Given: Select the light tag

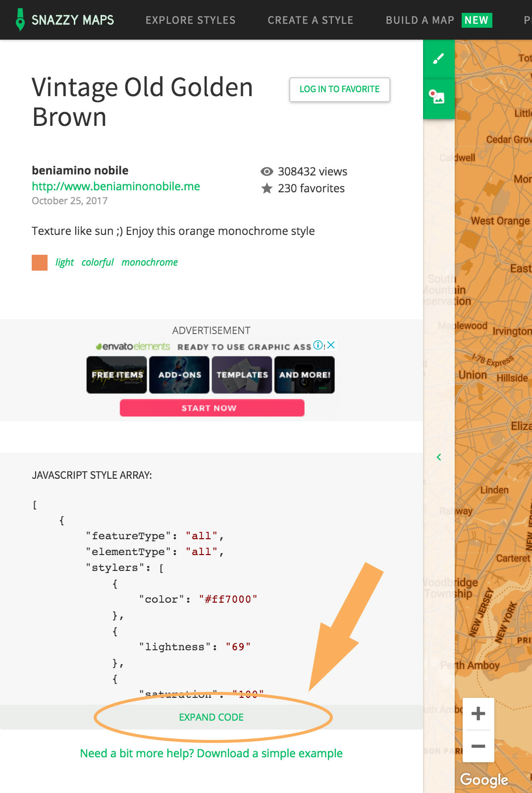Looking at the screenshot, I should (x=64, y=262).
